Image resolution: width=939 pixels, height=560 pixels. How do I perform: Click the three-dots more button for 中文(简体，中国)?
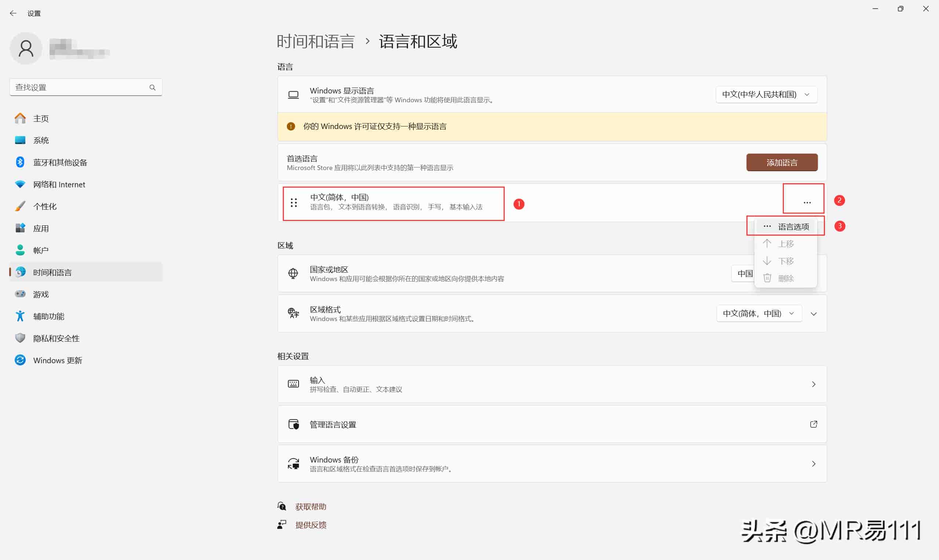[x=807, y=203]
